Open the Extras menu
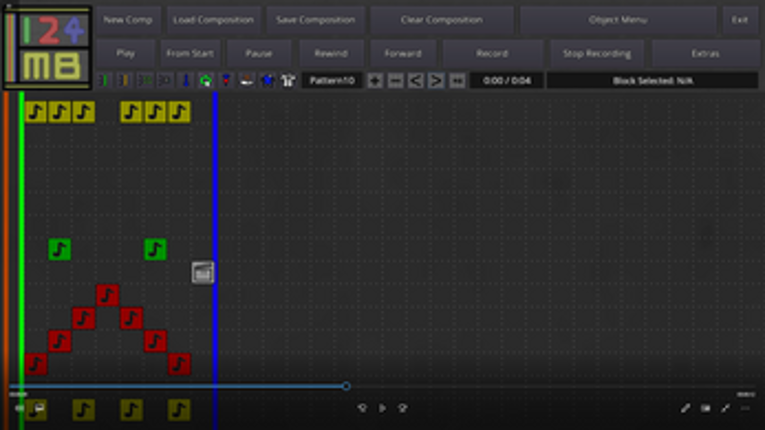This screenshot has height=430, width=765. (705, 53)
